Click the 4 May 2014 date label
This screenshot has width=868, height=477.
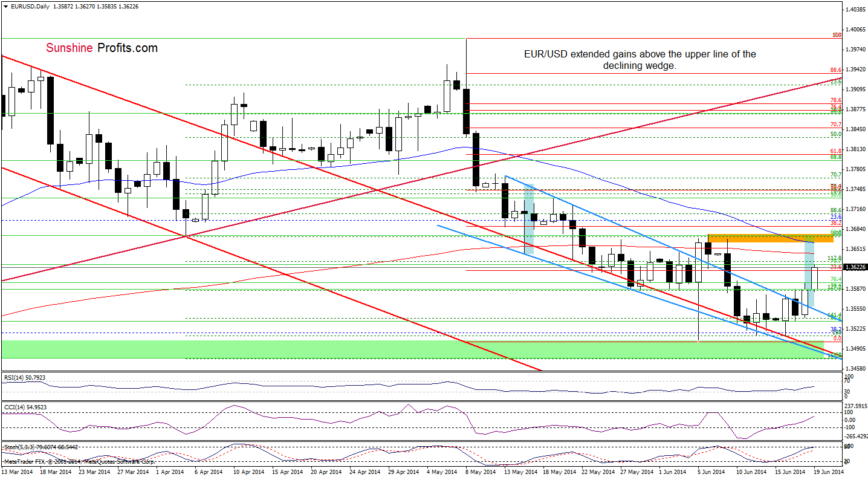tap(442, 472)
